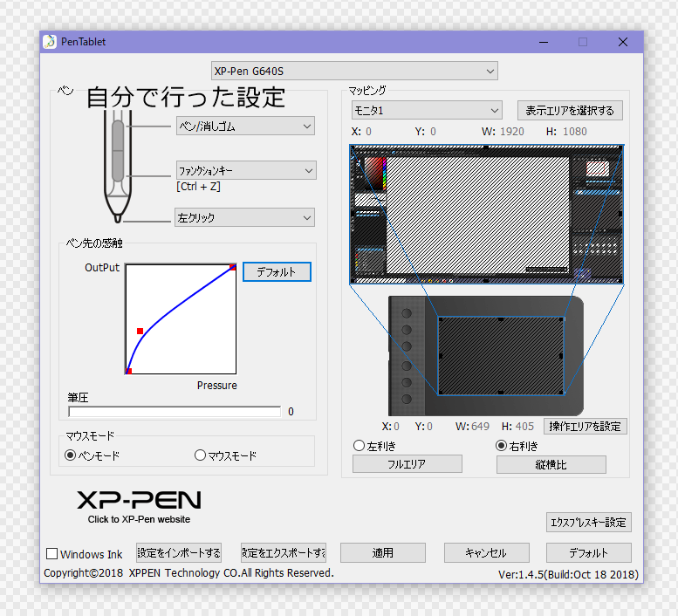The height and width of the screenshot is (616, 678).
Task: Click the 筆圧 pressure test bar
Action: [175, 412]
